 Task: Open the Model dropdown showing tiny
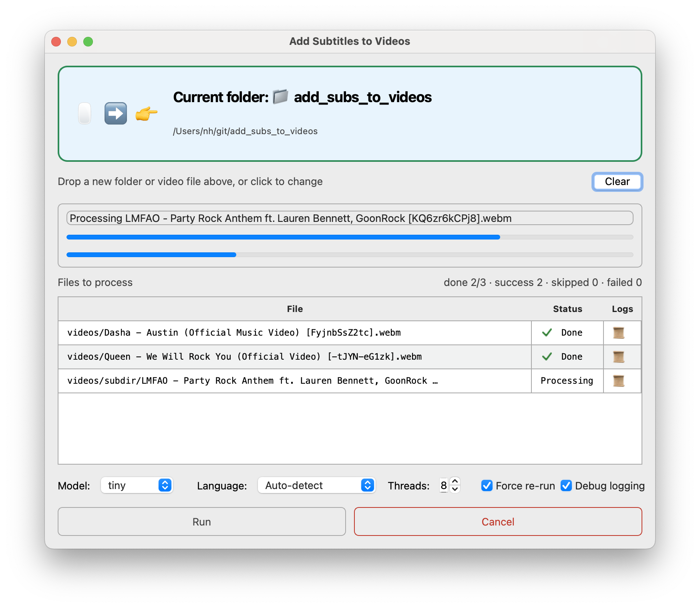(x=137, y=485)
